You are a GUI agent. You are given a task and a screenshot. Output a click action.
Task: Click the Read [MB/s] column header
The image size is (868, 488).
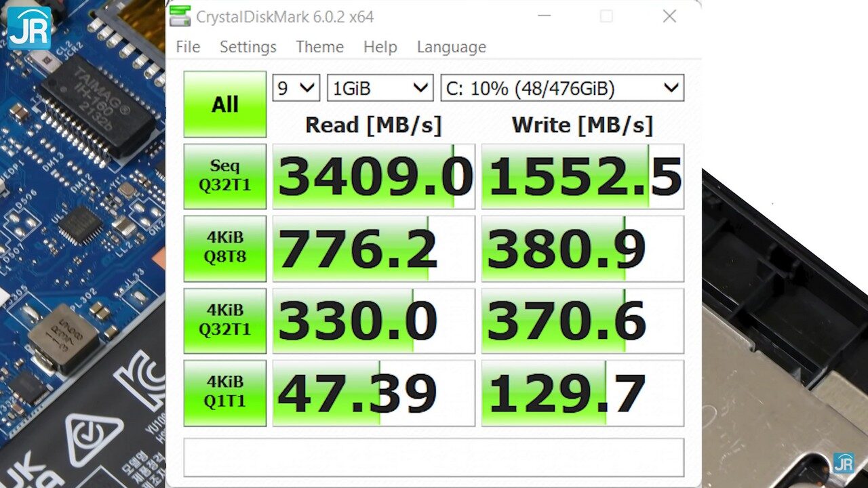pyautogui.click(x=374, y=125)
